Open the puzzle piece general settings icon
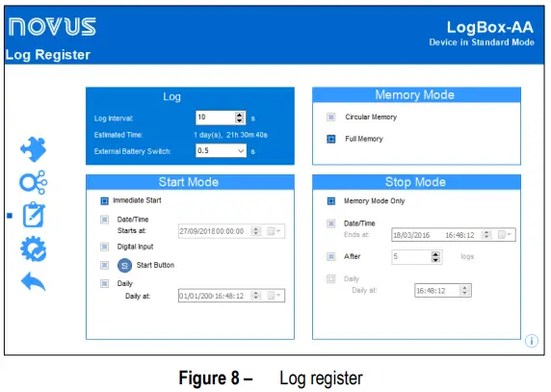The width and height of the screenshot is (551, 392). 34,149
